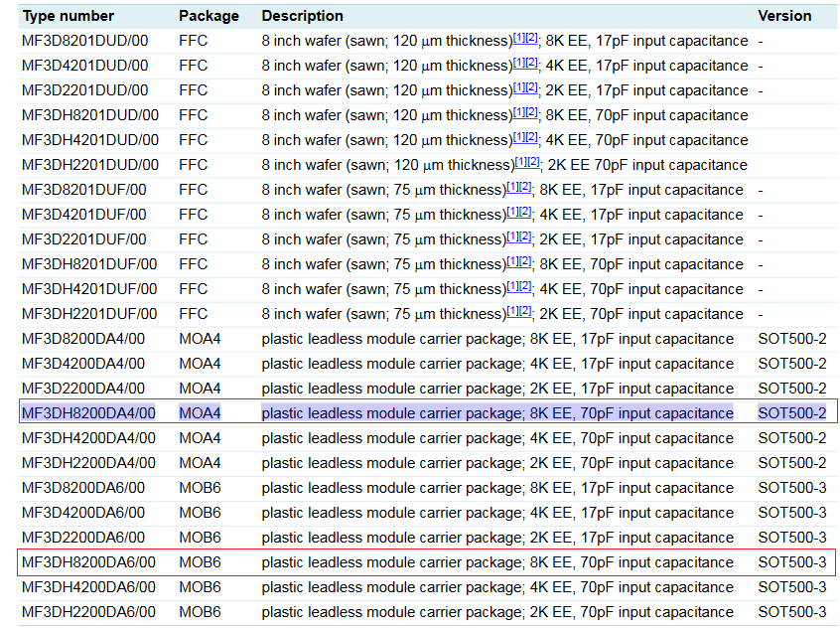Click the Version column header

pyautogui.click(x=784, y=16)
